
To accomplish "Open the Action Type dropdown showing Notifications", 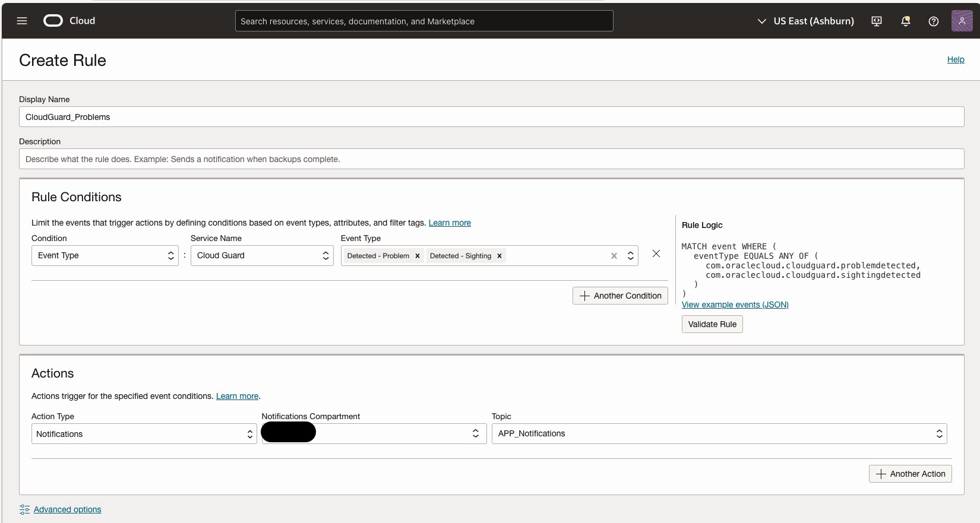I will (144, 434).
